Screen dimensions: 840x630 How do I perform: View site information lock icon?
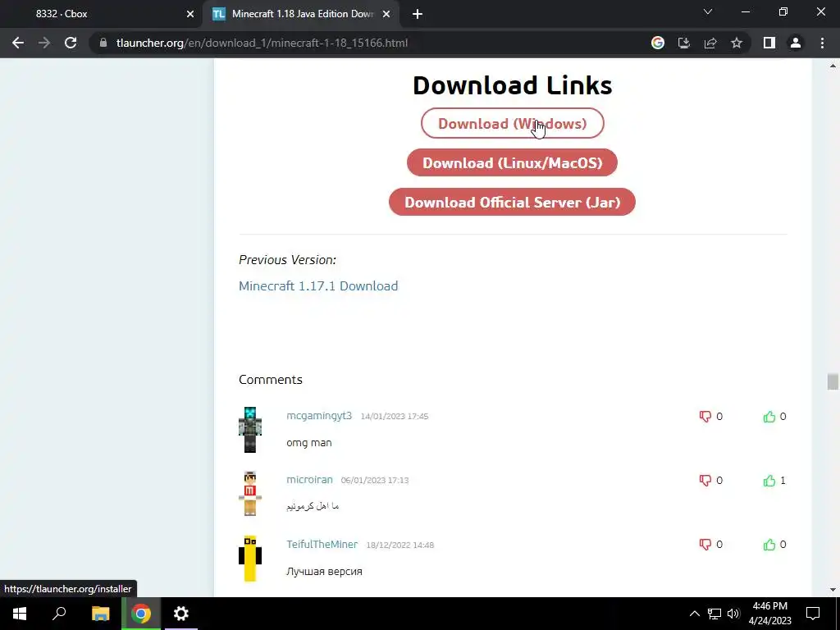(103, 43)
